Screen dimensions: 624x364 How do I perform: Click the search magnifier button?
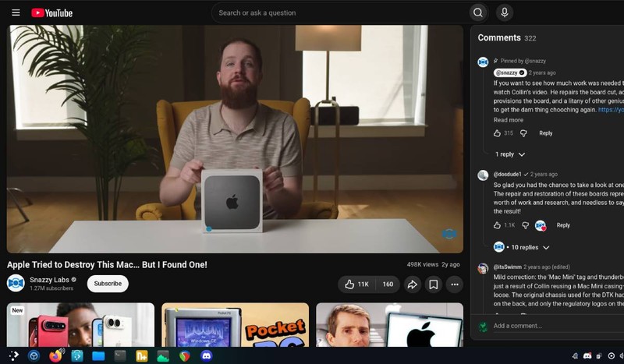point(478,12)
